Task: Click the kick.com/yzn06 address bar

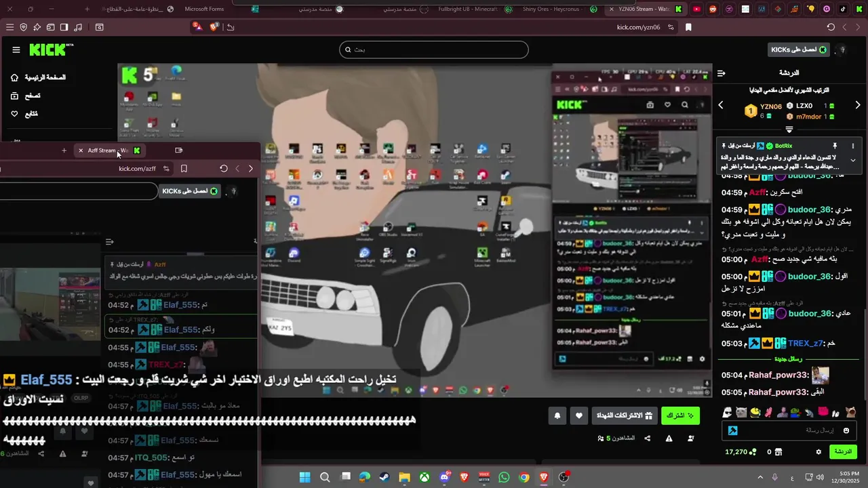Action: click(638, 27)
